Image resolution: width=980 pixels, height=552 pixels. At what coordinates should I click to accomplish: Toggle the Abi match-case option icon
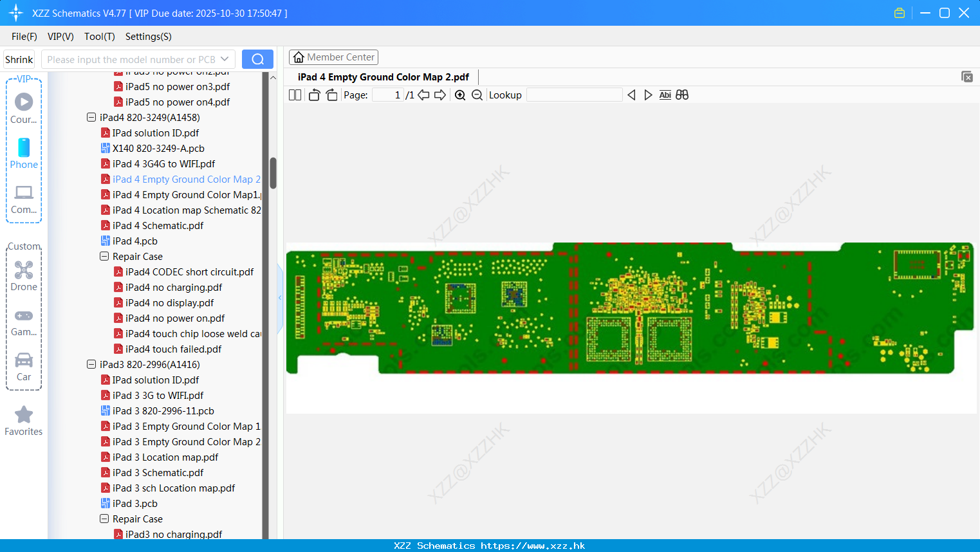pos(665,95)
